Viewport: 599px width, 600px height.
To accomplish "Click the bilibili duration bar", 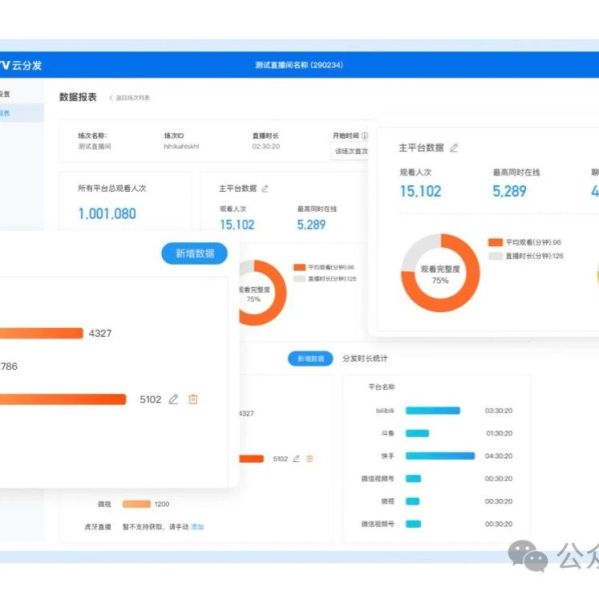I will [x=433, y=411].
